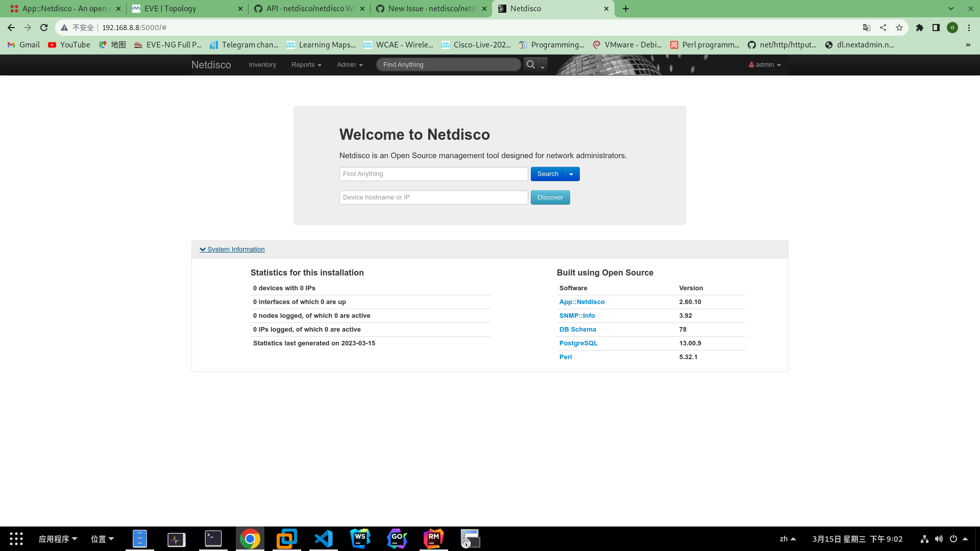Open the YouTube bookmark

click(69, 45)
